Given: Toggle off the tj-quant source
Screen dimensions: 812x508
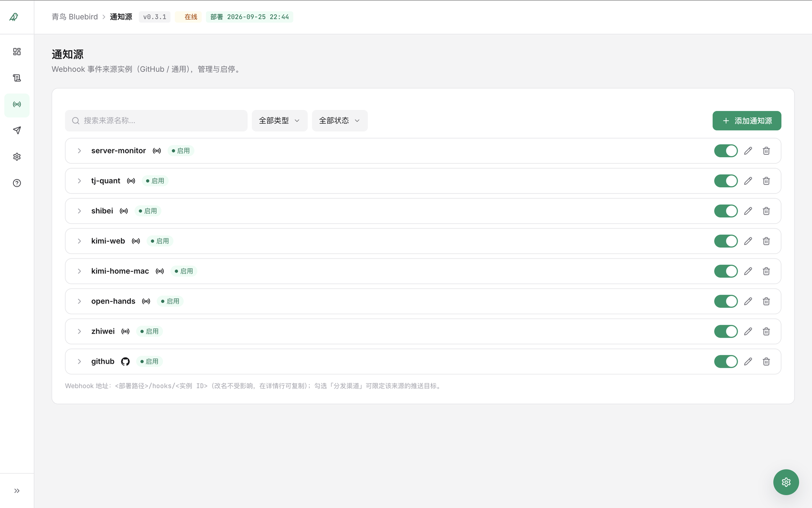Looking at the screenshot, I should click(726, 181).
